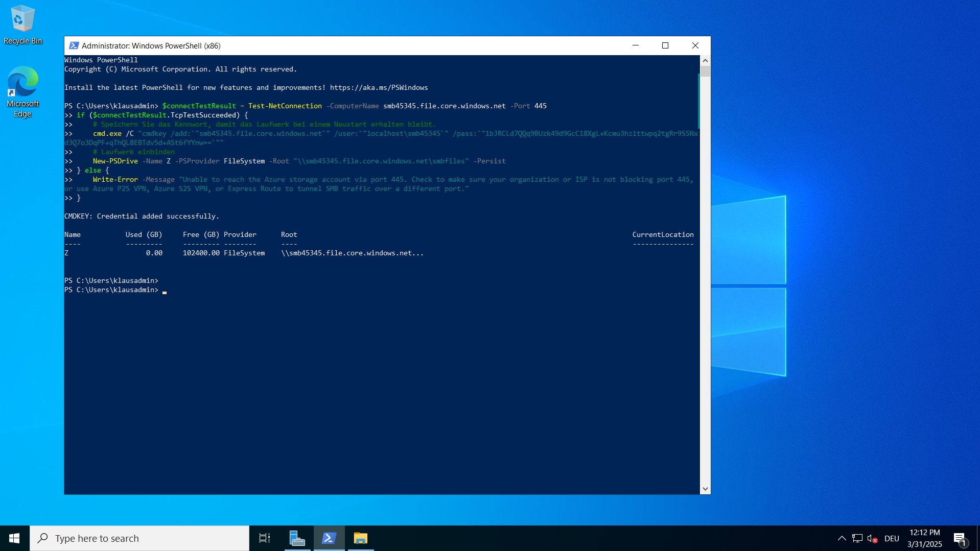Switch DEU keyboard input language

tap(892, 538)
